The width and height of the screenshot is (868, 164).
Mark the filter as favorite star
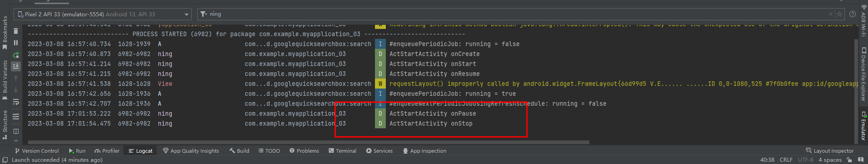840,14
